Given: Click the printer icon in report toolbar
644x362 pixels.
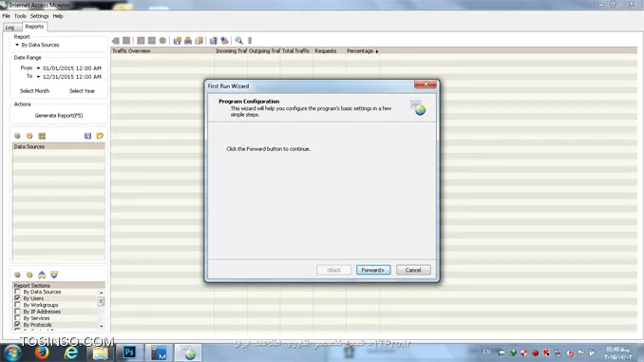Looking at the screenshot, I should pyautogui.click(x=188, y=40).
